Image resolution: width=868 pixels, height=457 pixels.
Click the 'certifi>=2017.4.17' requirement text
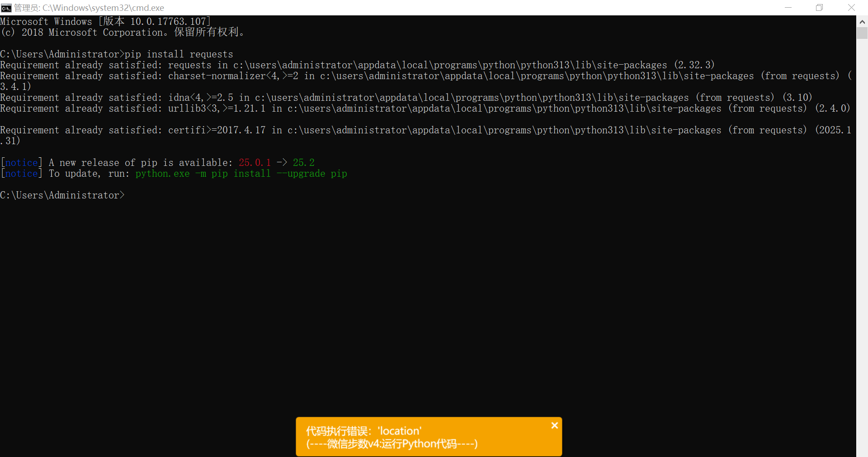tap(217, 130)
